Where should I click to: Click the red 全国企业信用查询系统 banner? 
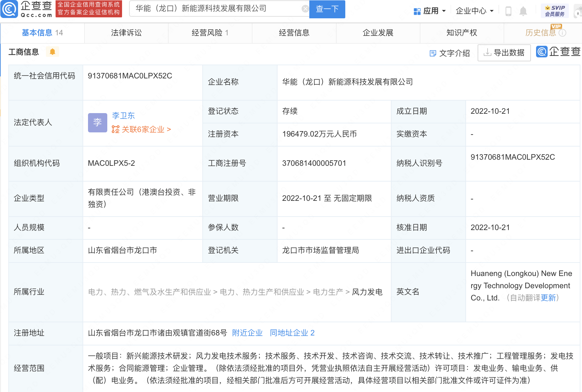89,9
